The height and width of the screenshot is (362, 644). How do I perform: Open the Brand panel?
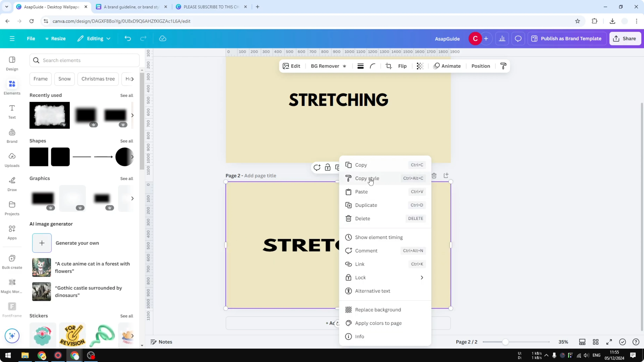[12, 136]
